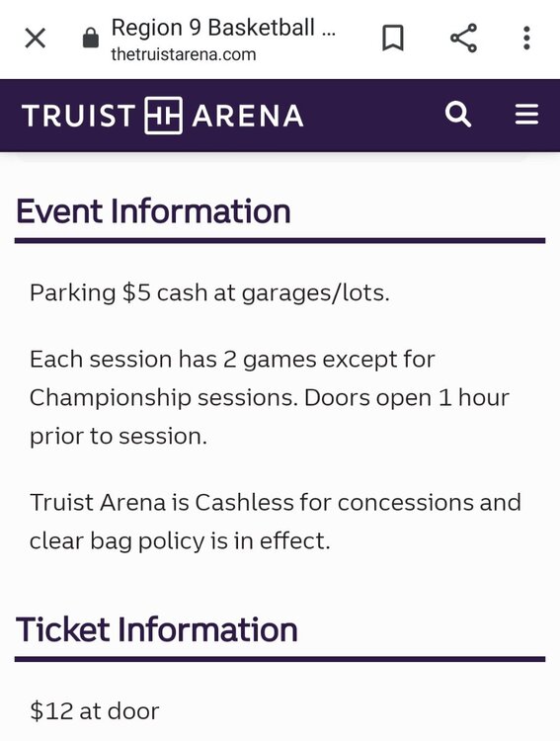Image resolution: width=560 pixels, height=741 pixels.
Task: Tap the Cashless for concessions line
Action: coord(275,502)
